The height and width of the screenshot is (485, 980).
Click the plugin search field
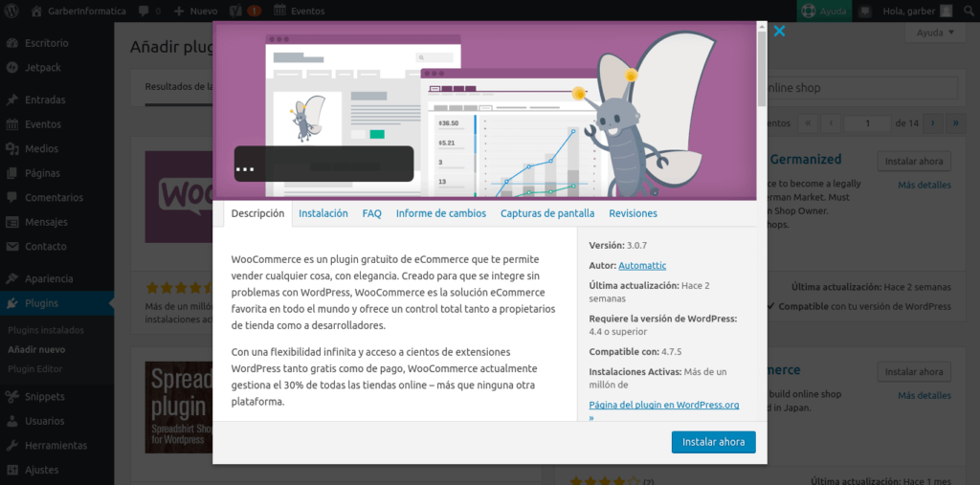coord(862,88)
